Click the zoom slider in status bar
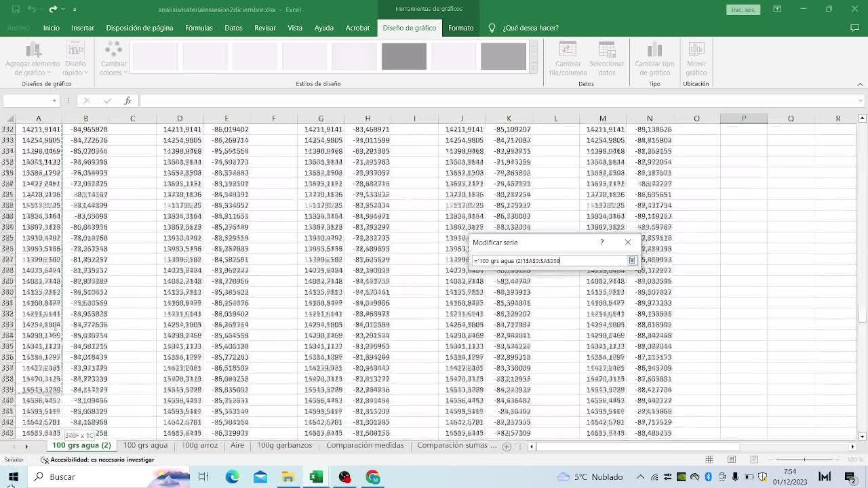The image size is (868, 488). coord(804,460)
